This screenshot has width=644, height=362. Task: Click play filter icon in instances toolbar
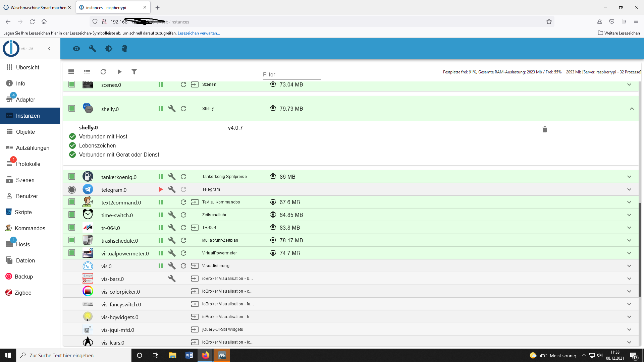119,72
